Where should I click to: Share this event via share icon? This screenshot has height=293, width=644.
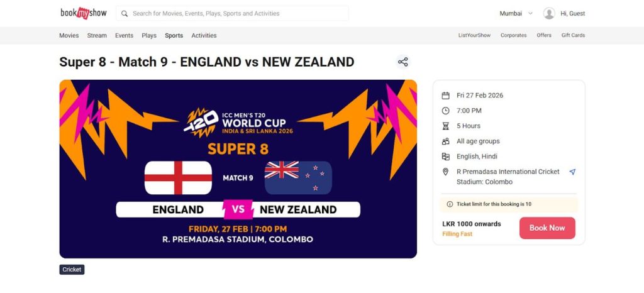403,62
